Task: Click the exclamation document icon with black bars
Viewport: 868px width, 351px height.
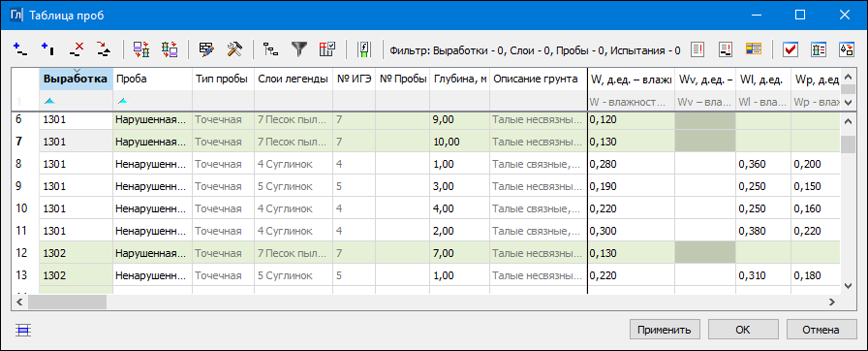Action: click(726, 49)
